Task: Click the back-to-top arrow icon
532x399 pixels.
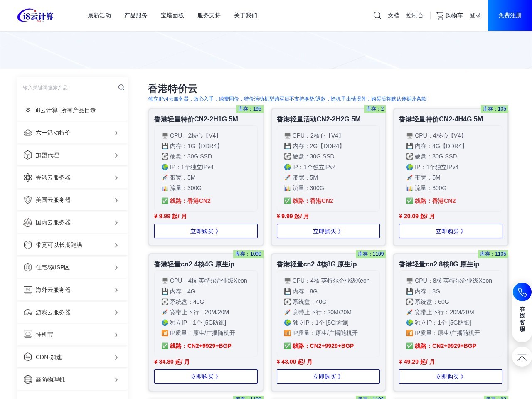Action: [x=522, y=357]
